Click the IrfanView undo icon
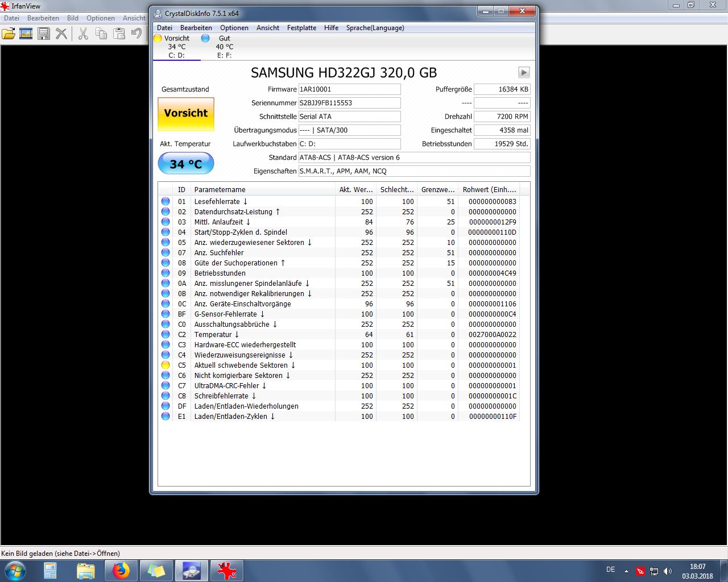728x582 pixels. (136, 34)
